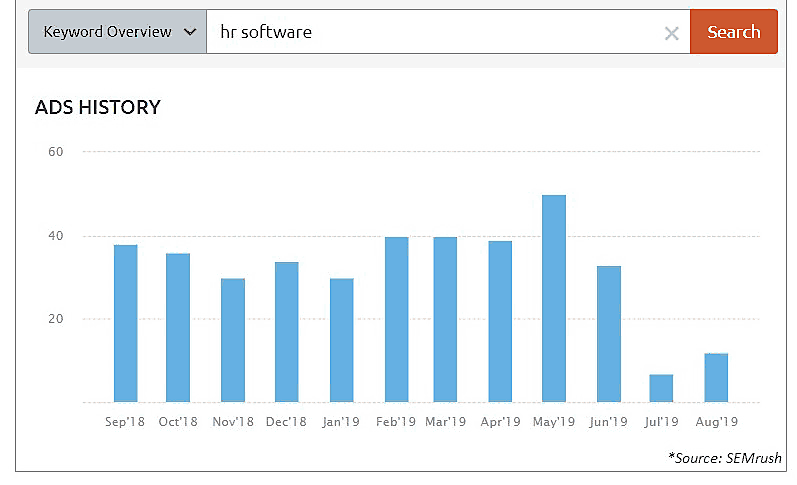Click the Jun'19 bar
This screenshot has height=485, width=797.
[608, 334]
